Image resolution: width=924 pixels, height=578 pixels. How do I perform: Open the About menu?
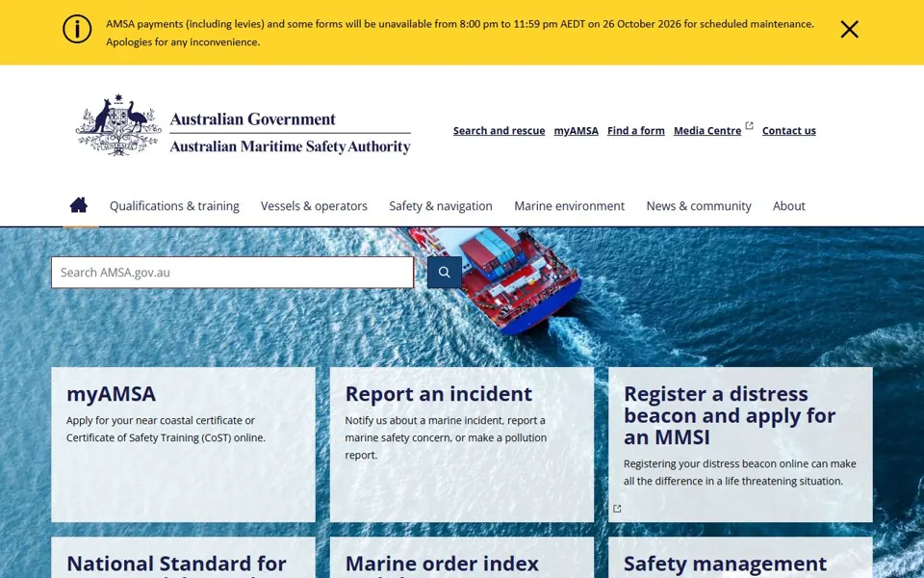[789, 206]
